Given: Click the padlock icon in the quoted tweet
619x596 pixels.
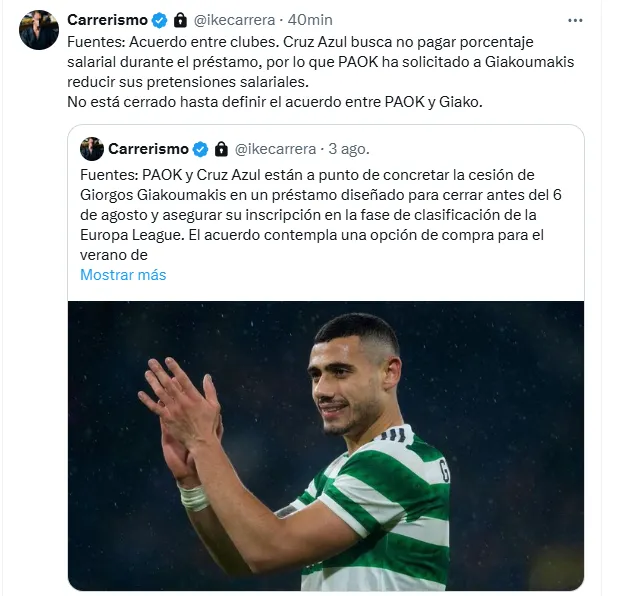Looking at the screenshot, I should coord(220,149).
